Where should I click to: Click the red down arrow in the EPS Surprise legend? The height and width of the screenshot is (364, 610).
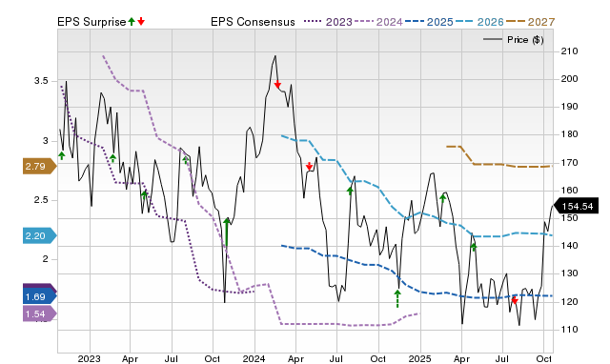point(141,22)
